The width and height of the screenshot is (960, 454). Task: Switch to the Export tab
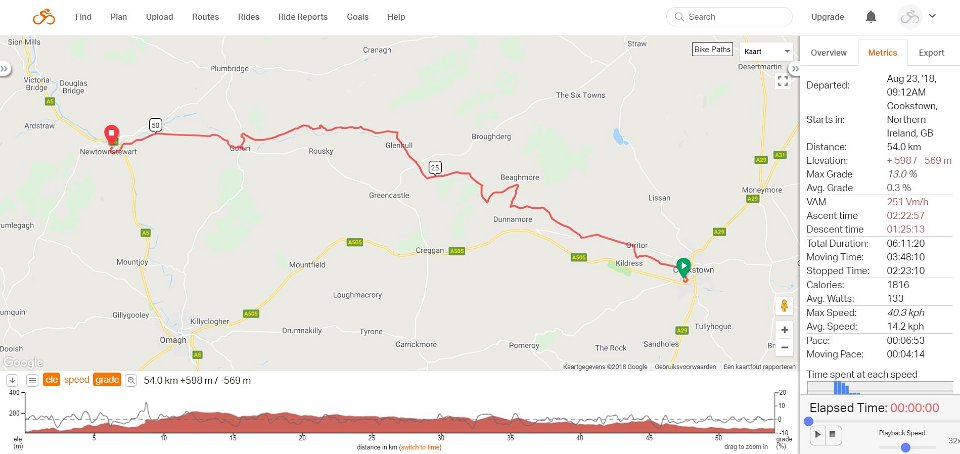click(x=930, y=53)
